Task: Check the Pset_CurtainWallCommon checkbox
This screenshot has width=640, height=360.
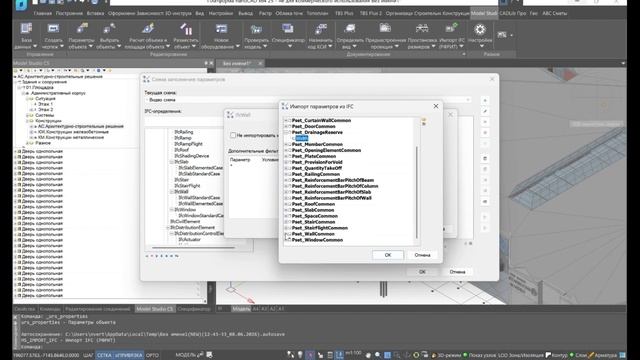Action: (289, 120)
